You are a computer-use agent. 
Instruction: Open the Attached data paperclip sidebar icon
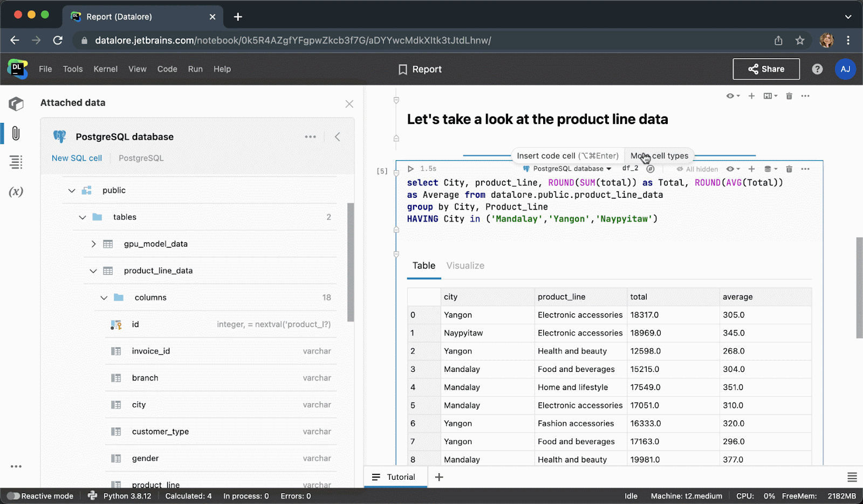16,133
